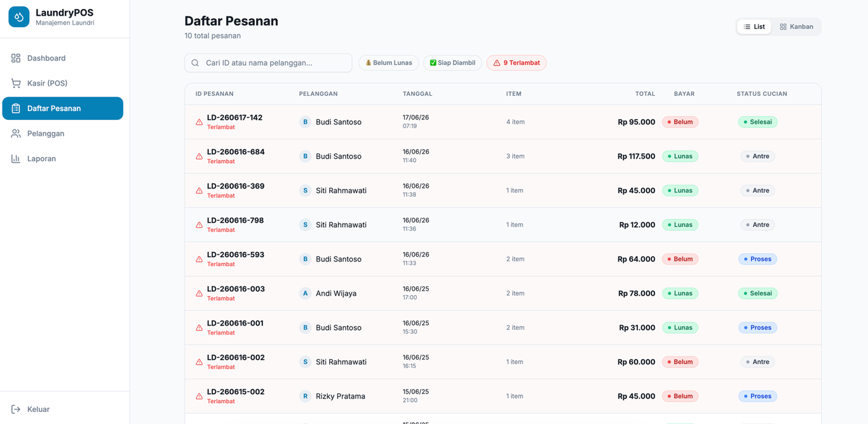This screenshot has width=868, height=424.
Task: Click the Rp 12.000 total amount
Action: pos(637,225)
